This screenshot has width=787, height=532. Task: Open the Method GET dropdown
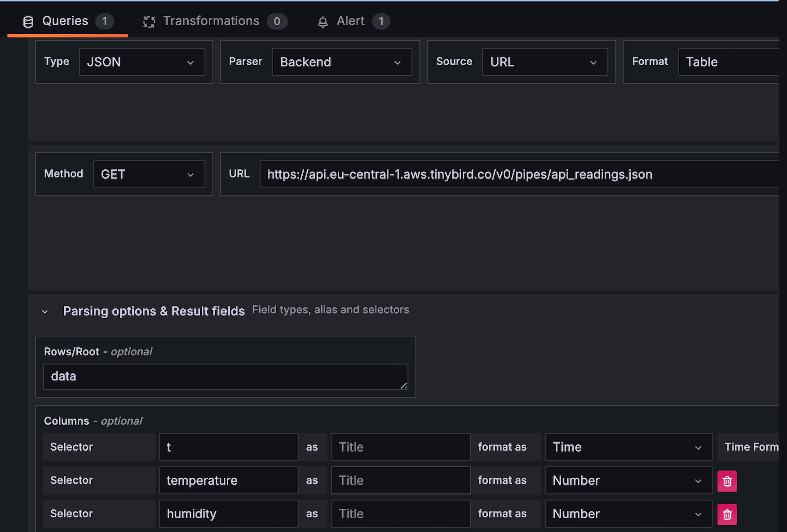tap(149, 174)
